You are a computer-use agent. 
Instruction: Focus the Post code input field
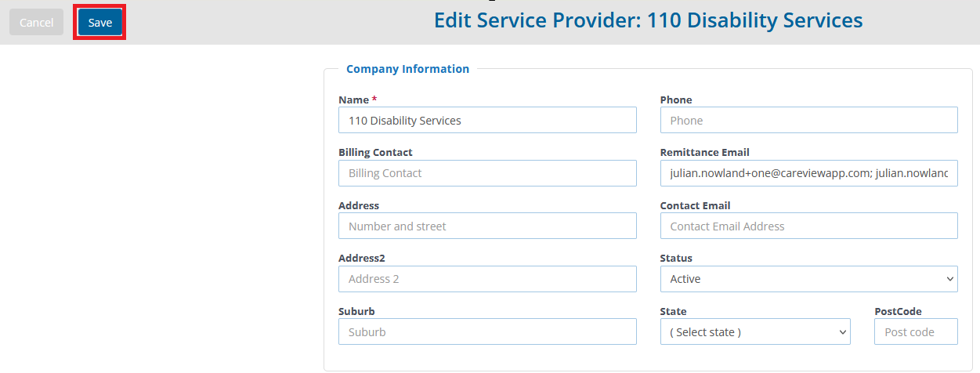point(916,332)
